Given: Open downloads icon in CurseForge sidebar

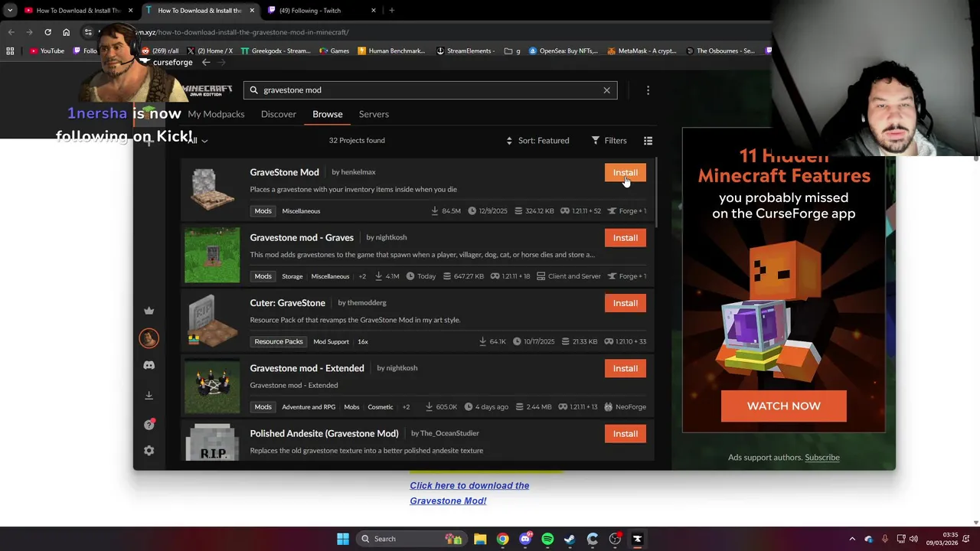Looking at the screenshot, I should pos(149,395).
